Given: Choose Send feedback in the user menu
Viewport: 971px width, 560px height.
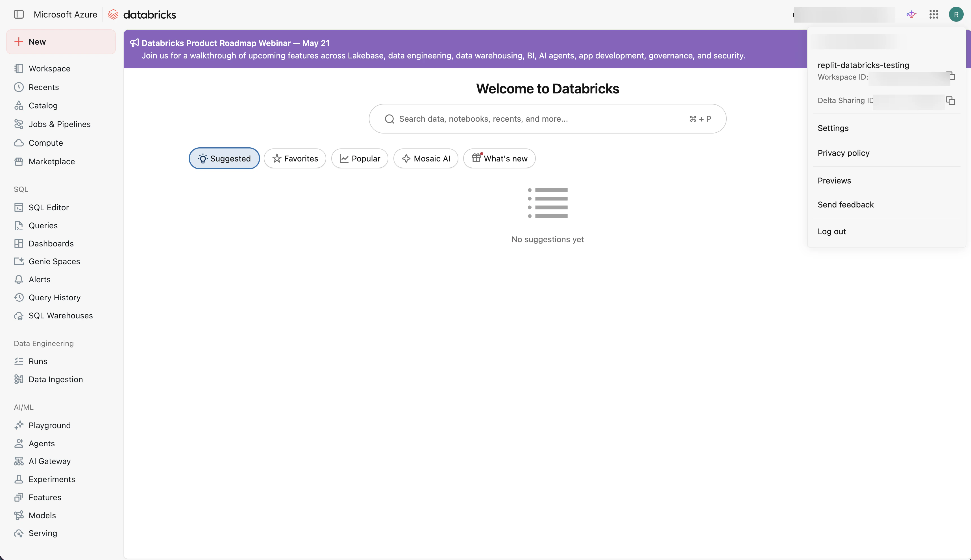Looking at the screenshot, I should [886, 205].
